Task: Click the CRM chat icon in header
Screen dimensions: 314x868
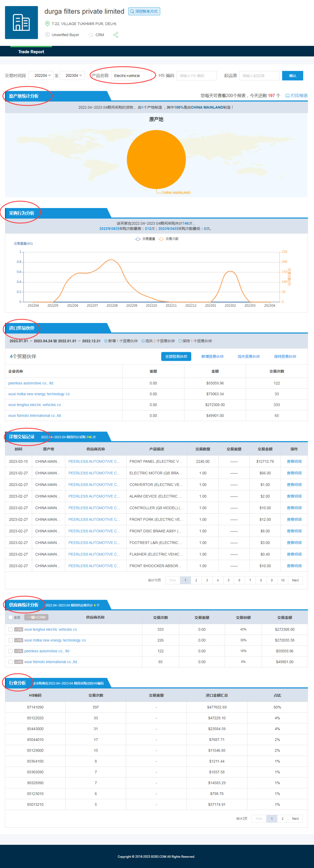Action: (x=91, y=35)
